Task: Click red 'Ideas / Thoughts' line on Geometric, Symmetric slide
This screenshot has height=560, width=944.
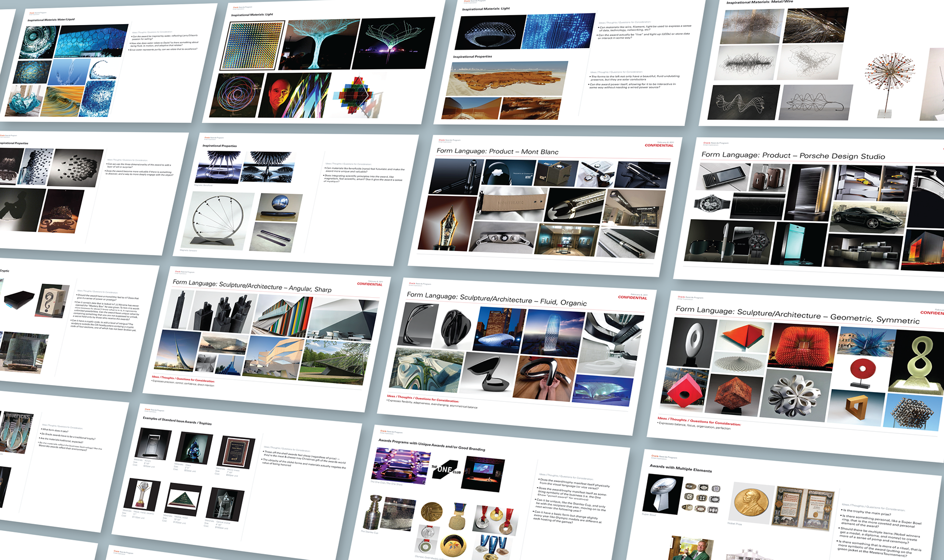Action: 699,421
